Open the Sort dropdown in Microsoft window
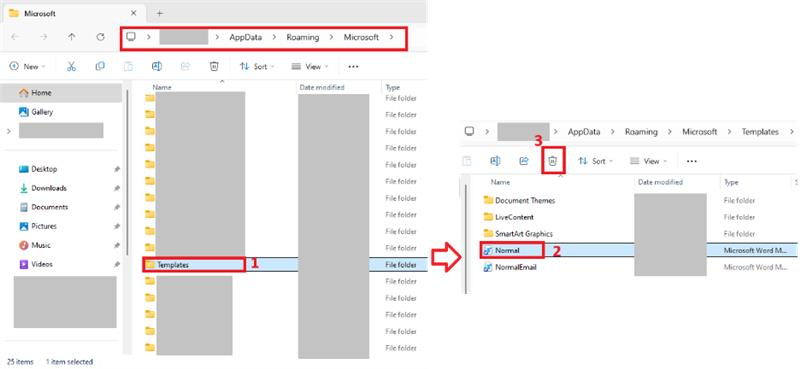The height and width of the screenshot is (369, 800). coord(257,67)
